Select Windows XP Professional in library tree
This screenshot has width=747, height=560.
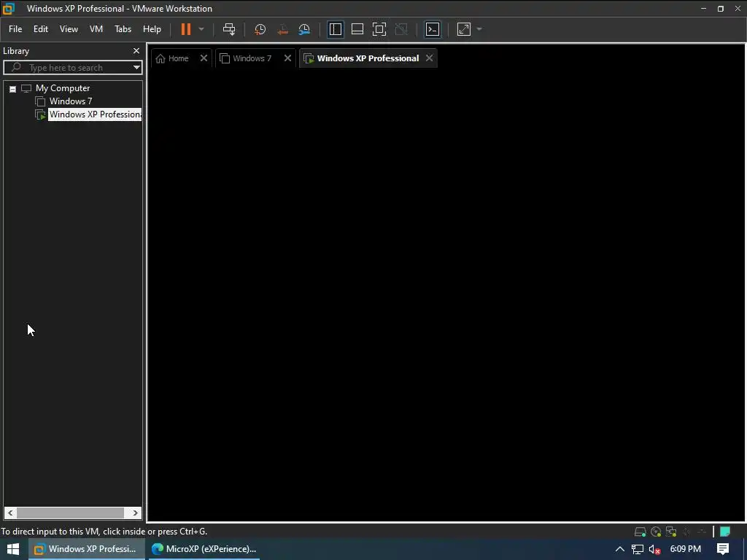click(x=95, y=114)
